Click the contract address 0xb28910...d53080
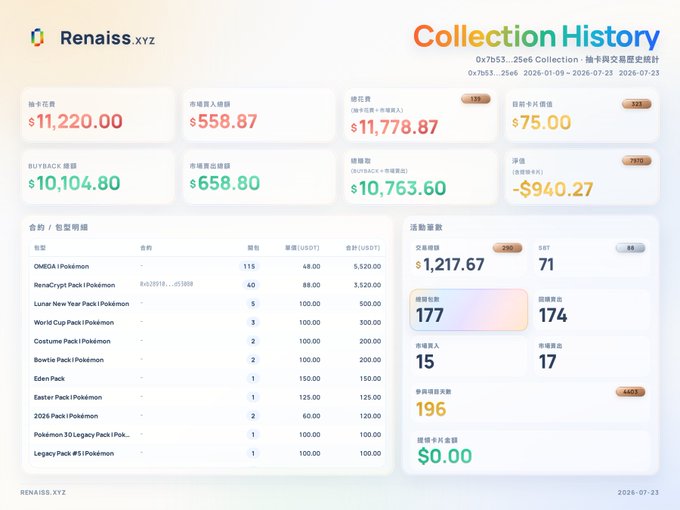Image resolution: width=680 pixels, height=510 pixels. (166, 284)
